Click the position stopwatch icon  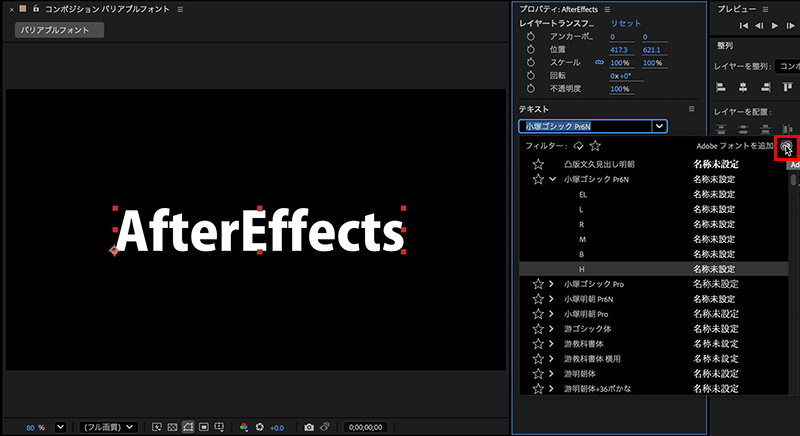tap(531, 49)
